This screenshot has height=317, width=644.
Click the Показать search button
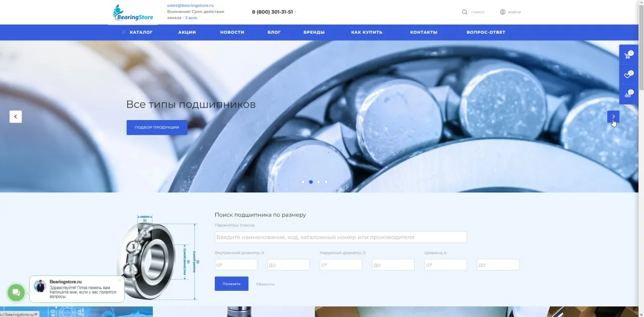(x=231, y=284)
